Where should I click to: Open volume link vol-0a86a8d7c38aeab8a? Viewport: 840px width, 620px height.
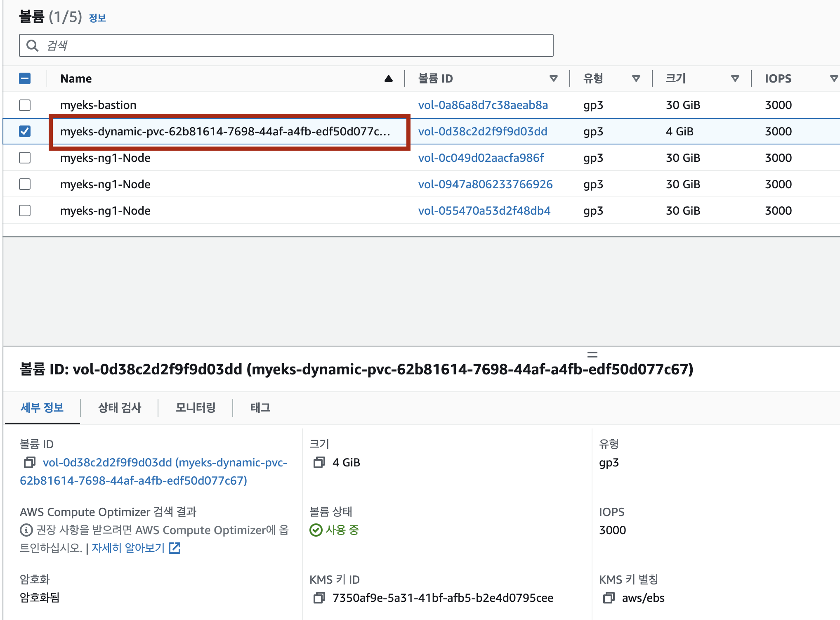click(x=483, y=105)
